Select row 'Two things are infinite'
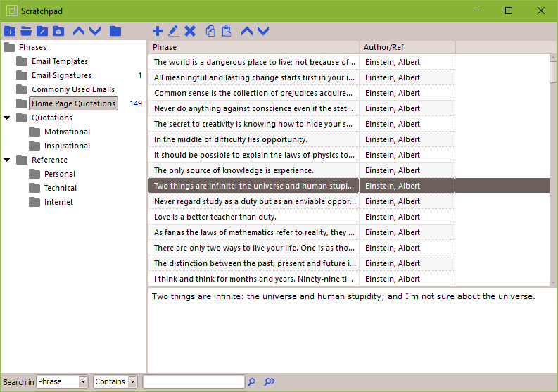The height and width of the screenshot is (392, 558). [349, 186]
